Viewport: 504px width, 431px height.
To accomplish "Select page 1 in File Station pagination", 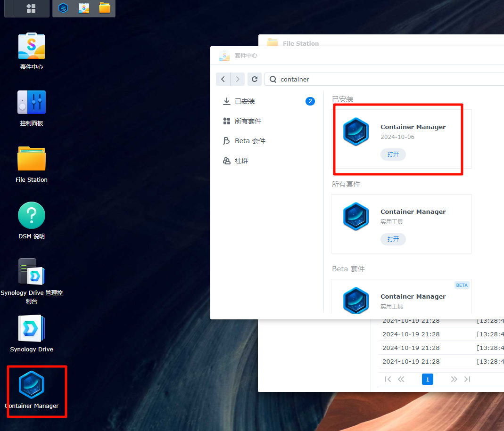I will pos(428,379).
